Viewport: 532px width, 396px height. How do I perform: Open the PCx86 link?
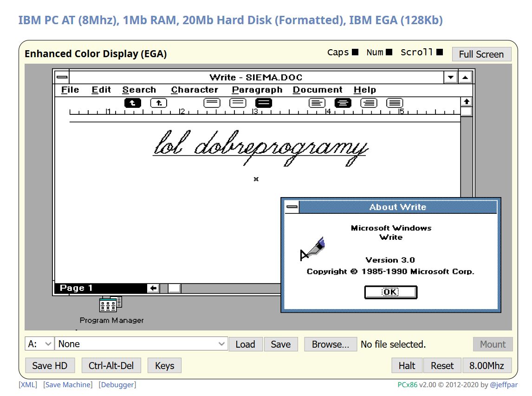[408, 385]
